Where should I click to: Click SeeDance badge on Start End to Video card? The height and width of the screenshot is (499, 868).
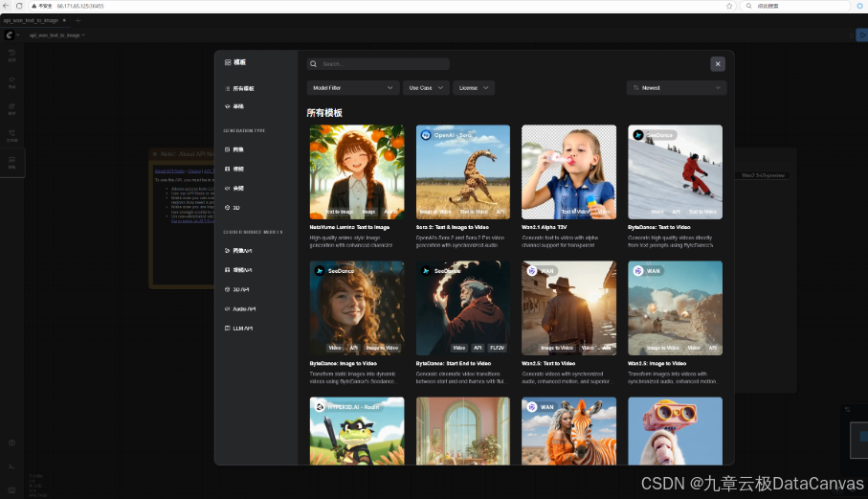[440, 271]
